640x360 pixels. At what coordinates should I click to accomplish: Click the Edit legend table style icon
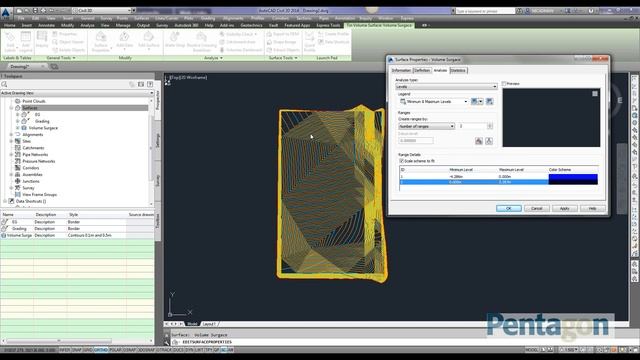click(474, 102)
